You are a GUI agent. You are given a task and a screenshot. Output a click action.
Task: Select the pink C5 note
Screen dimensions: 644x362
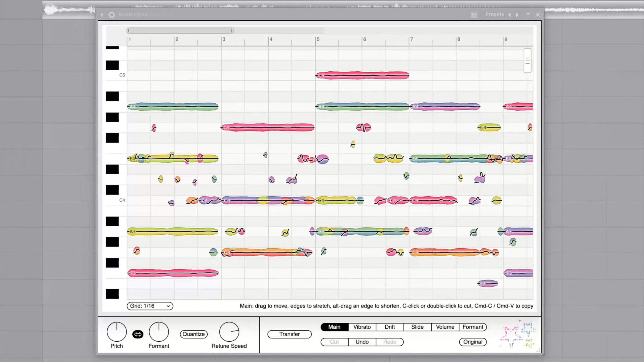(362, 75)
